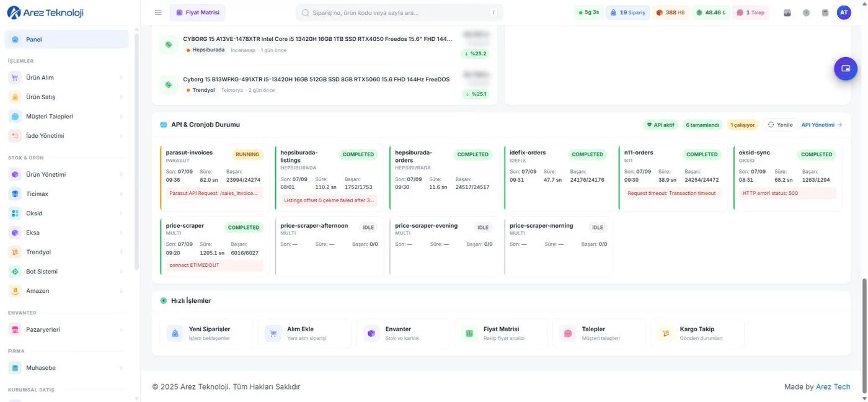Viewport: 868px width, 402px height.
Task: Open the Oksid sidebar item
Action: 67,213
